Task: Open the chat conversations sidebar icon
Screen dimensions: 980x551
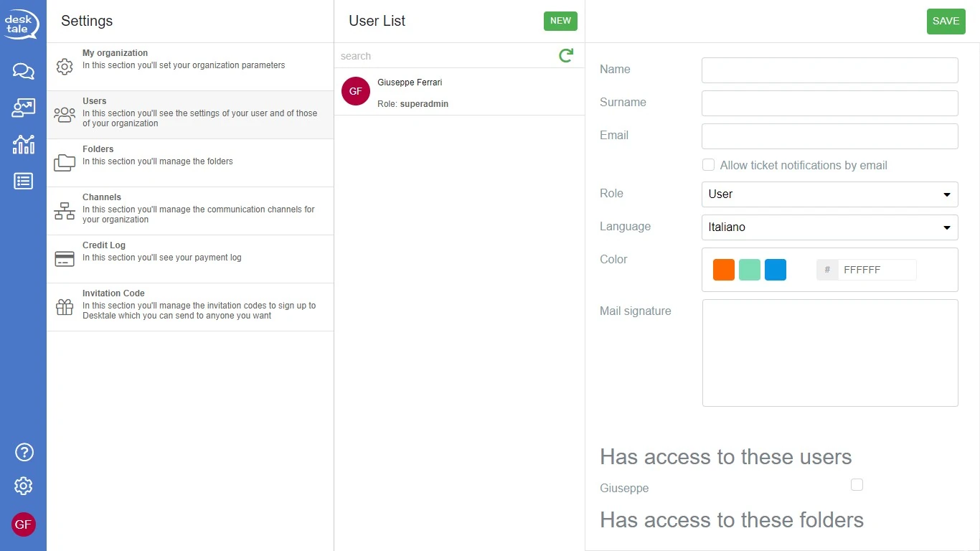Action: pos(23,71)
